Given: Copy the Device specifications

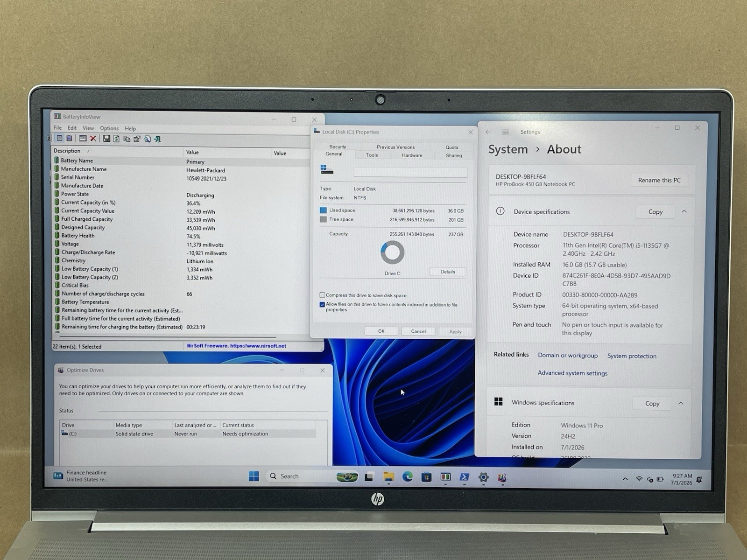Looking at the screenshot, I should (655, 212).
